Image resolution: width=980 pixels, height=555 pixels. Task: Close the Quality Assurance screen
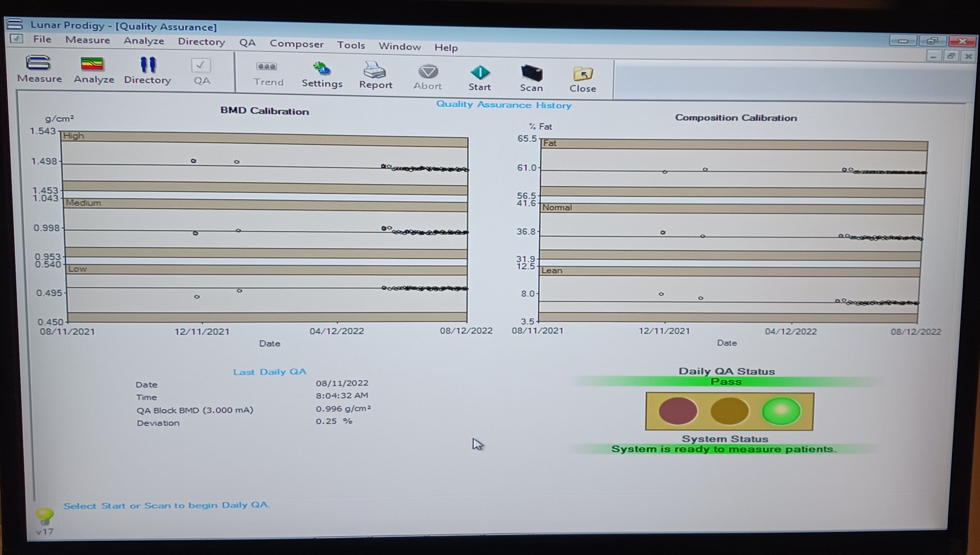[583, 79]
